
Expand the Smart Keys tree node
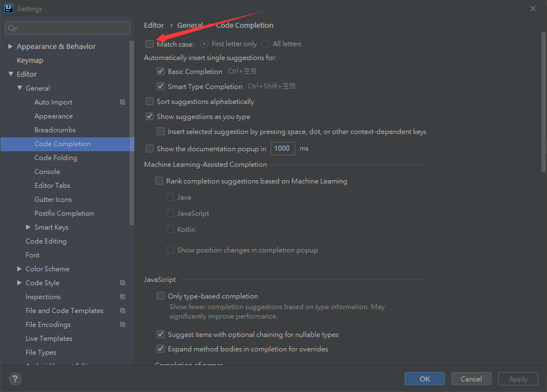tap(28, 227)
